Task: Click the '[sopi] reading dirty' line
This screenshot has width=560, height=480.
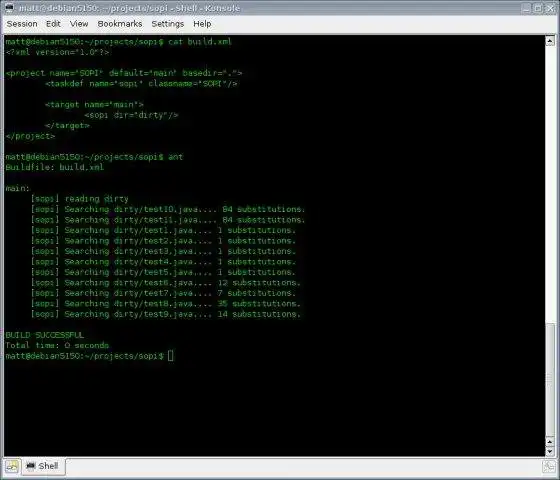Action: point(80,199)
